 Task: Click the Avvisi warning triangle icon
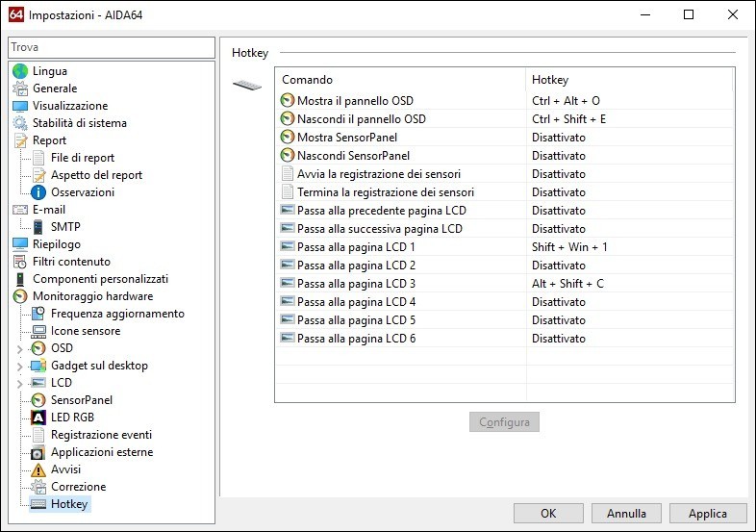click(x=38, y=469)
